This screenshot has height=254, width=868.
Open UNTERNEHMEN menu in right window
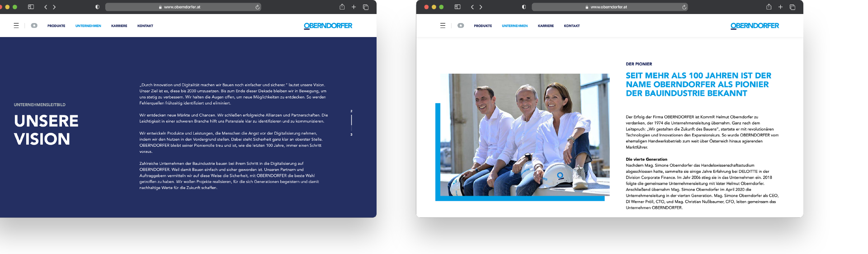(x=515, y=26)
